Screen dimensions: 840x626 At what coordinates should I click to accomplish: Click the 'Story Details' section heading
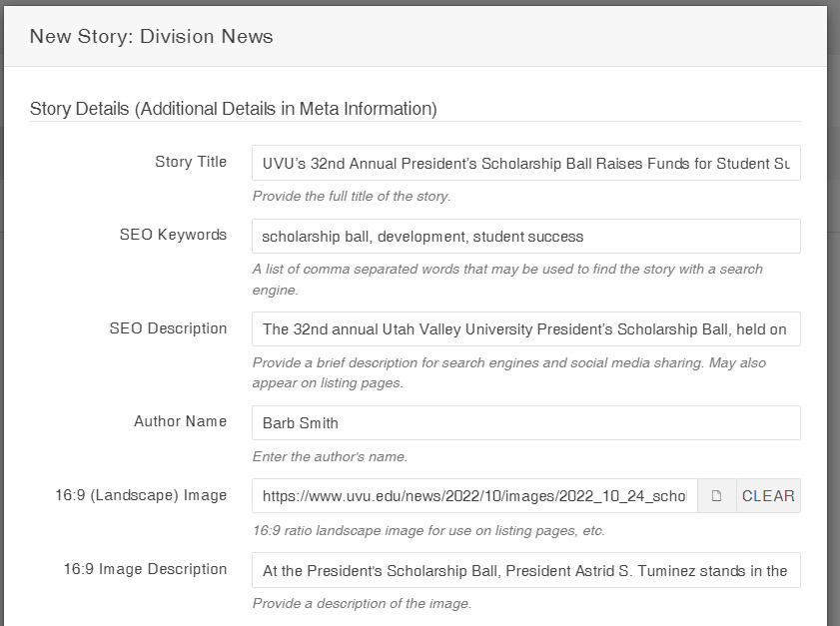coord(234,109)
